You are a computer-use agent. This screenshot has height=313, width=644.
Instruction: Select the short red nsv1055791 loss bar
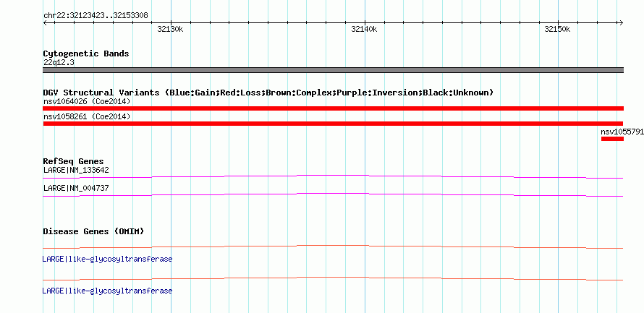coord(612,139)
